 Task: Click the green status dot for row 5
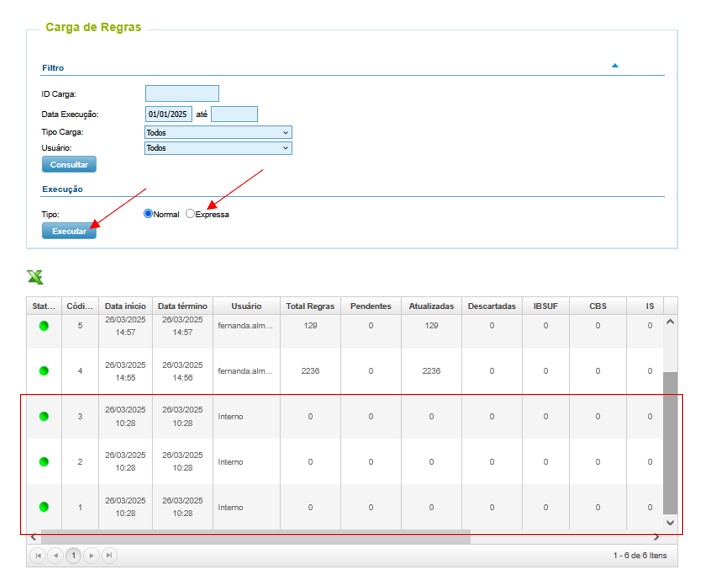44,326
